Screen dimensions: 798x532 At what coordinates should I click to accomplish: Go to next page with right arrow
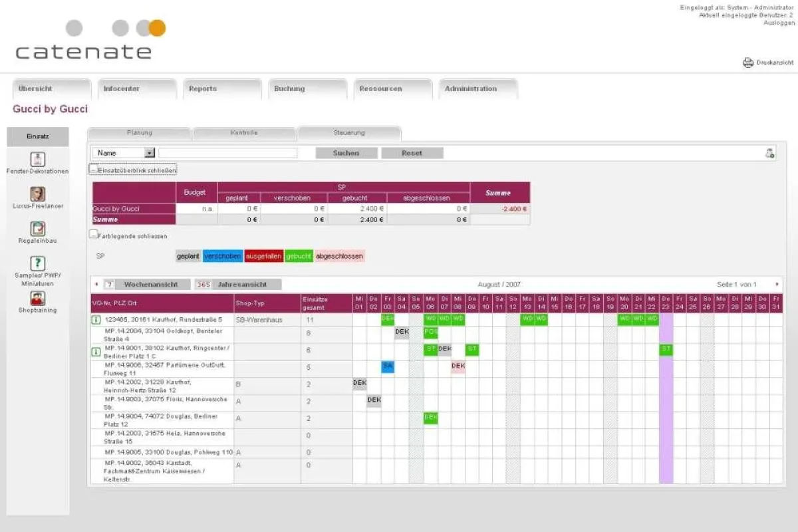coord(776,285)
